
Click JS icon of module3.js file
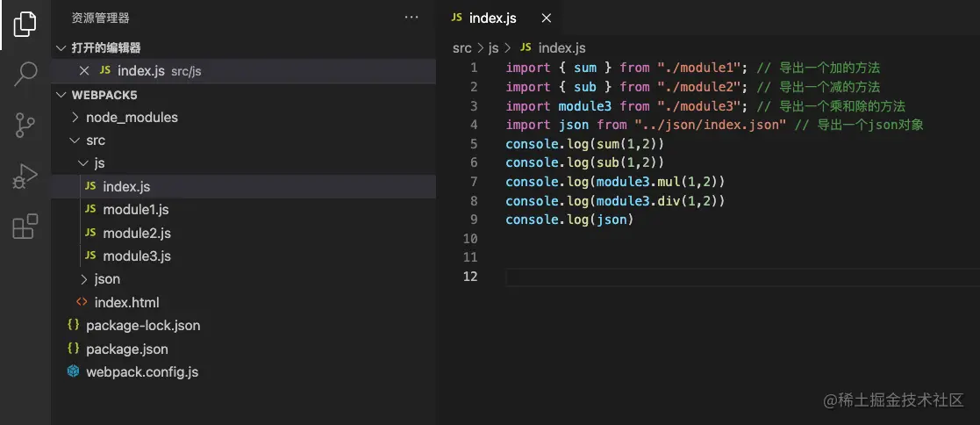[x=90, y=256]
